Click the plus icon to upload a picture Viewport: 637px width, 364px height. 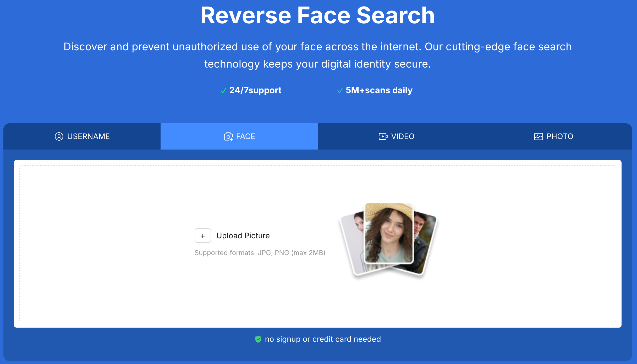tap(202, 235)
